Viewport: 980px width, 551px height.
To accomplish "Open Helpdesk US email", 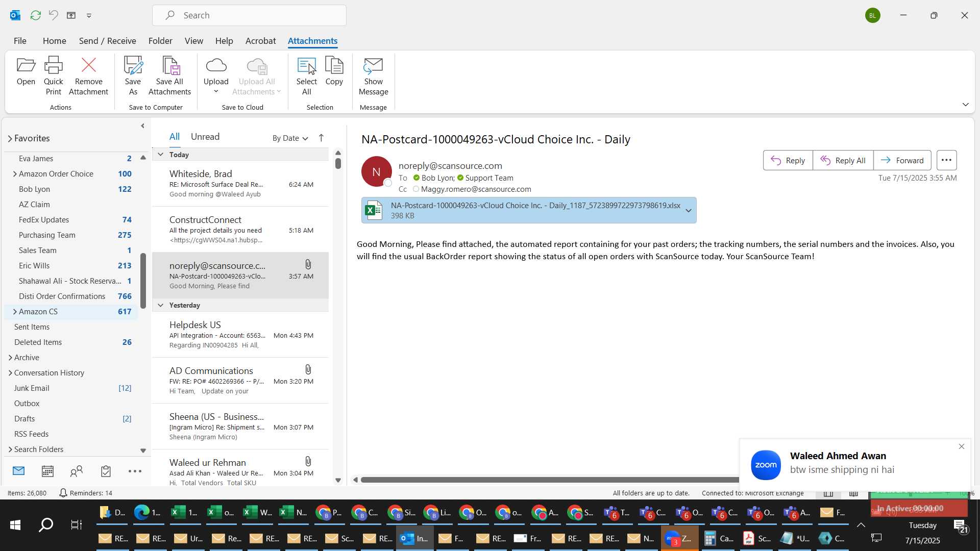I will (240, 335).
